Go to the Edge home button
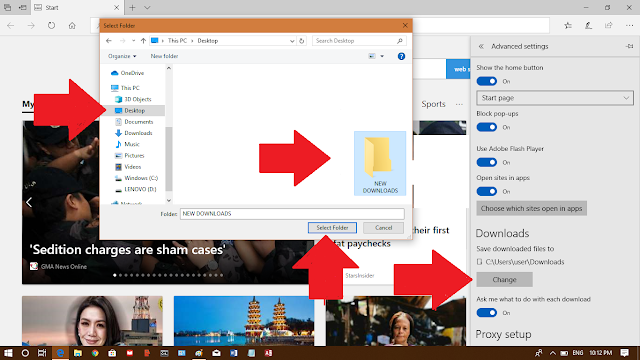Viewport: 640px width, 360px height. coord(72,25)
